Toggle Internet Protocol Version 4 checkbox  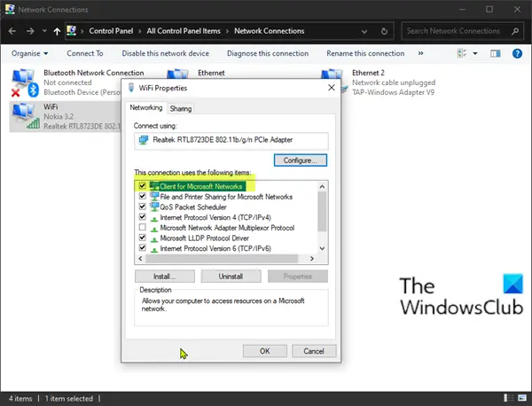tap(142, 216)
